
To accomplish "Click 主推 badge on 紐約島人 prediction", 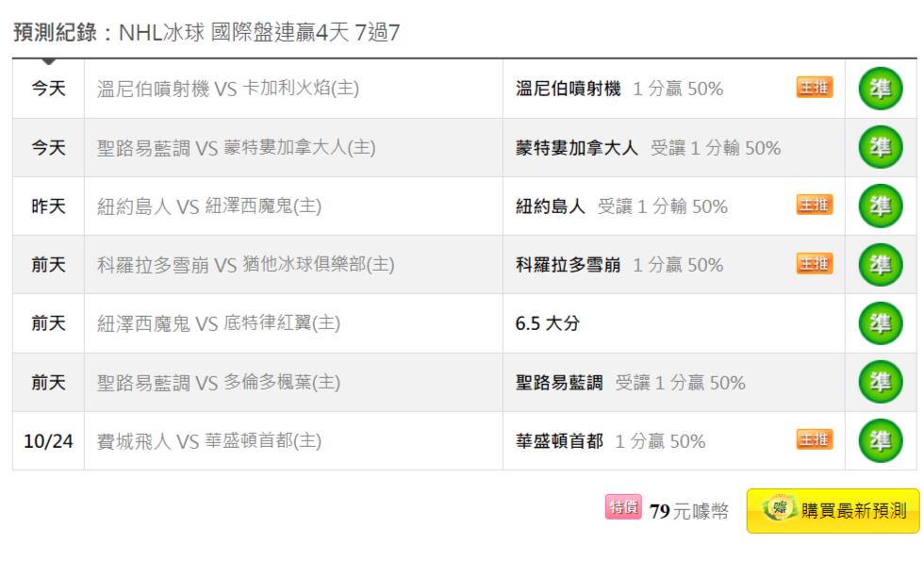I will click(x=815, y=205).
